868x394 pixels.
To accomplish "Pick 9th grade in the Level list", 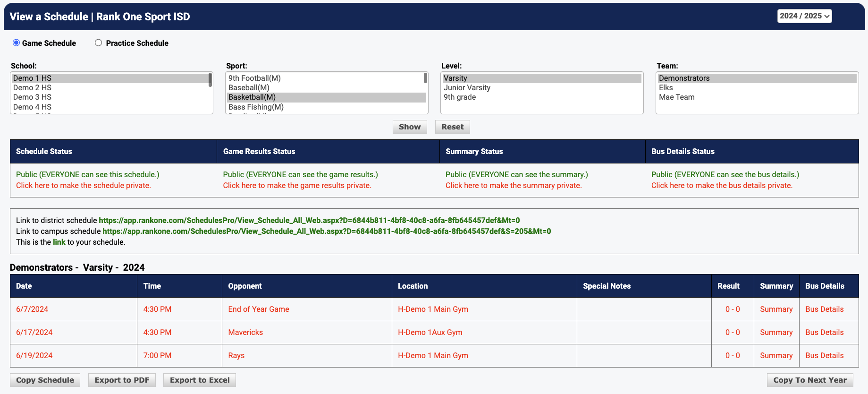I will pyautogui.click(x=542, y=97).
